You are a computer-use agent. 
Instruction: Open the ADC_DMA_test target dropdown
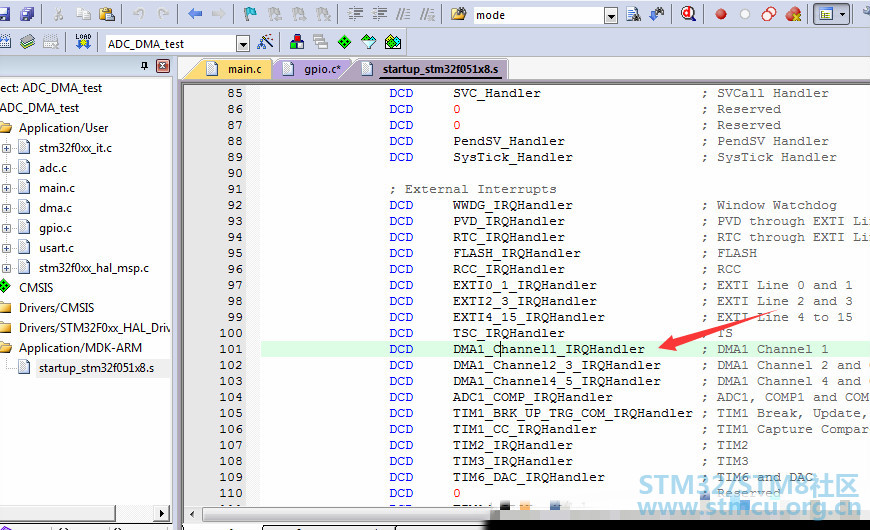click(242, 43)
